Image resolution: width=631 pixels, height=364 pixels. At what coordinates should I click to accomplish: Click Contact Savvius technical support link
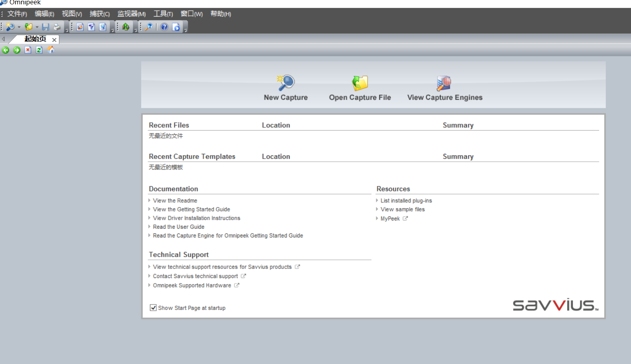195,276
